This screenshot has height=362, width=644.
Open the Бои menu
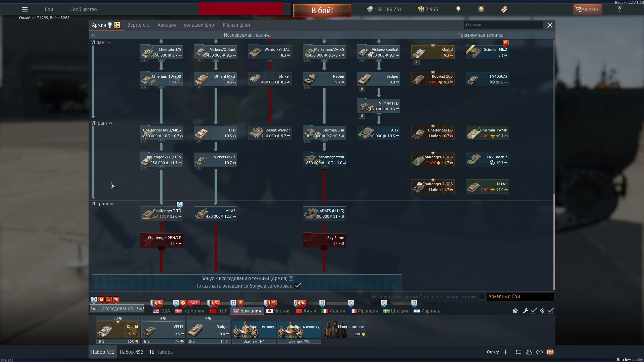tap(49, 10)
